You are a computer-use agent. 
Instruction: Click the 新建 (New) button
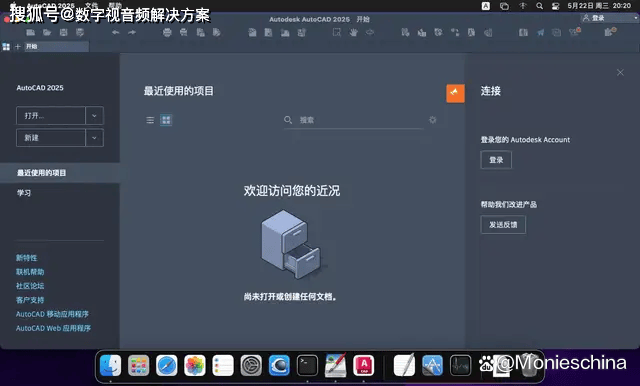coord(51,138)
